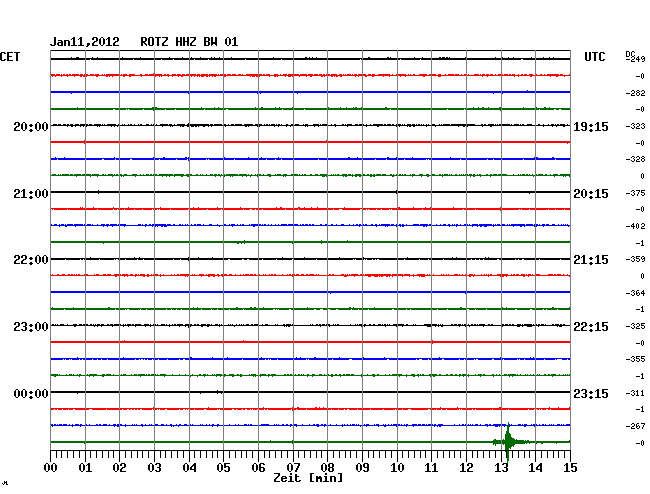Click the 22:15 UTC time label
The height and width of the screenshot is (494, 650).
(591, 327)
